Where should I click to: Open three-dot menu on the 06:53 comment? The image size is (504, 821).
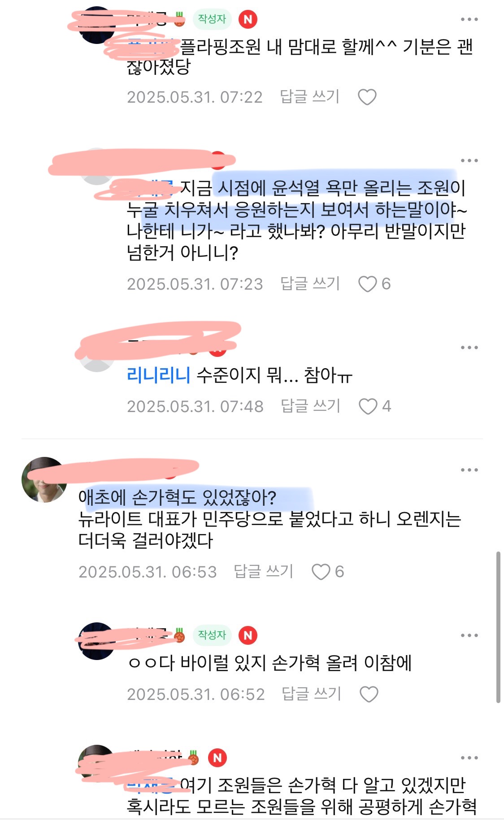[x=469, y=470]
